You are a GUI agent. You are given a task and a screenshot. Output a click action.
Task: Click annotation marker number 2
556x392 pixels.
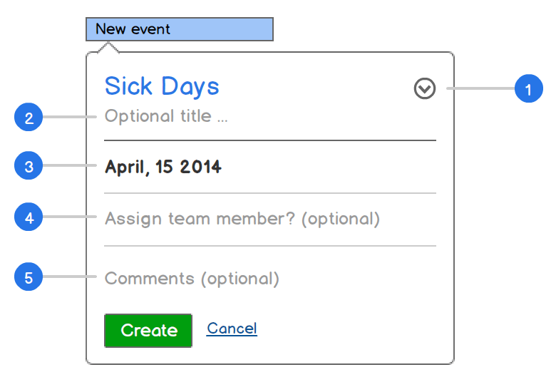coord(29,117)
